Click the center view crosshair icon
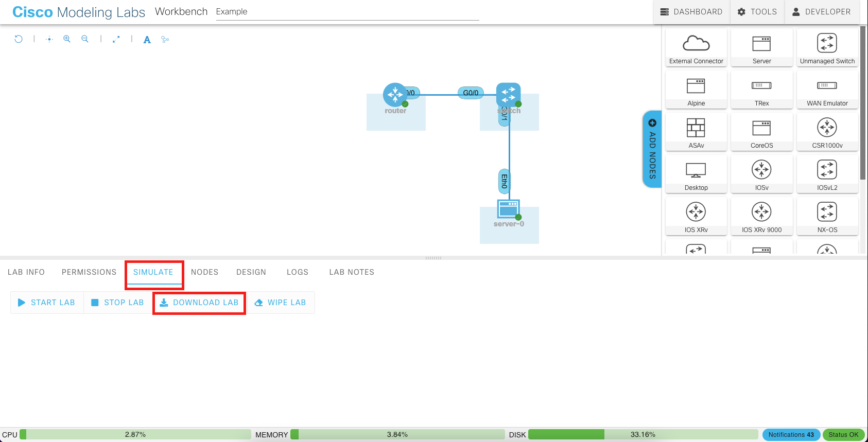Viewport: 868px width, 442px height. tap(49, 39)
